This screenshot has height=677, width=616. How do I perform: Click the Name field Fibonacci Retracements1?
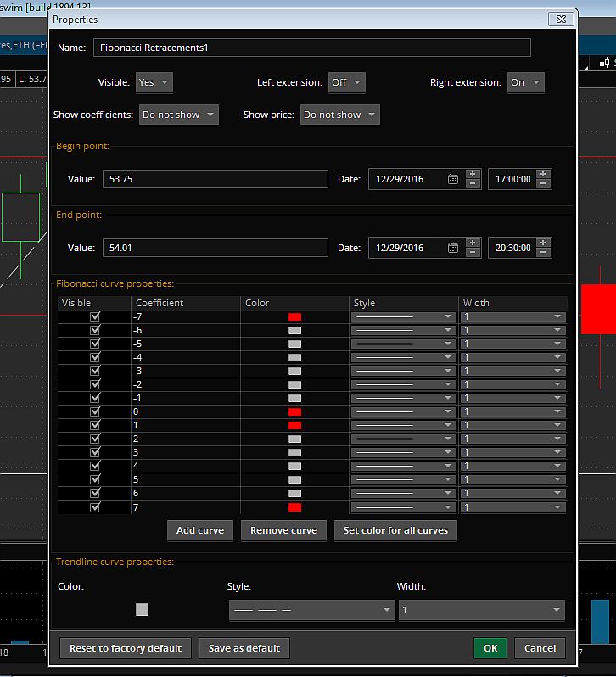pyautogui.click(x=312, y=48)
